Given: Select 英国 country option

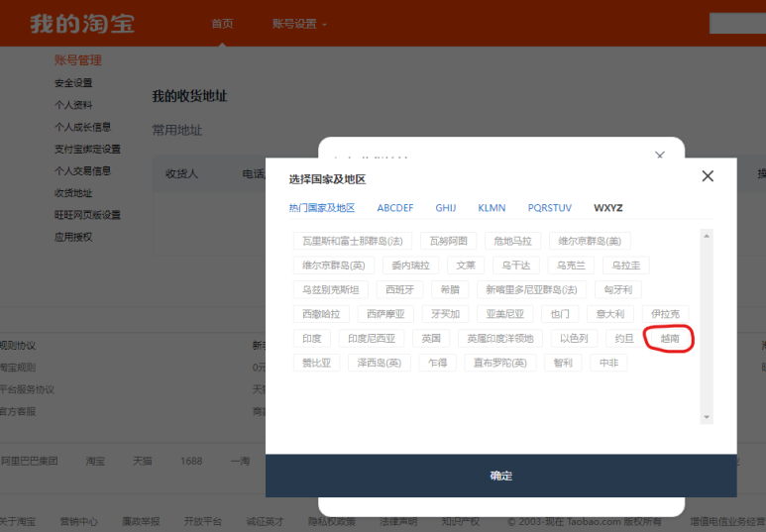Looking at the screenshot, I should (431, 339).
